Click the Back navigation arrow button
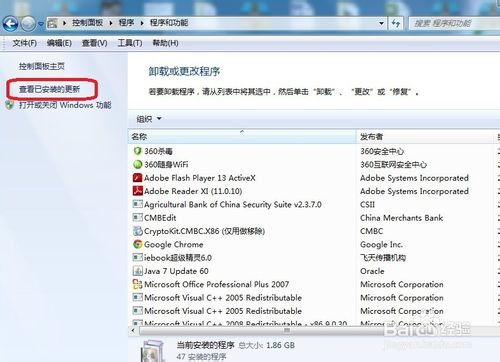500x362 pixels. tap(10, 24)
